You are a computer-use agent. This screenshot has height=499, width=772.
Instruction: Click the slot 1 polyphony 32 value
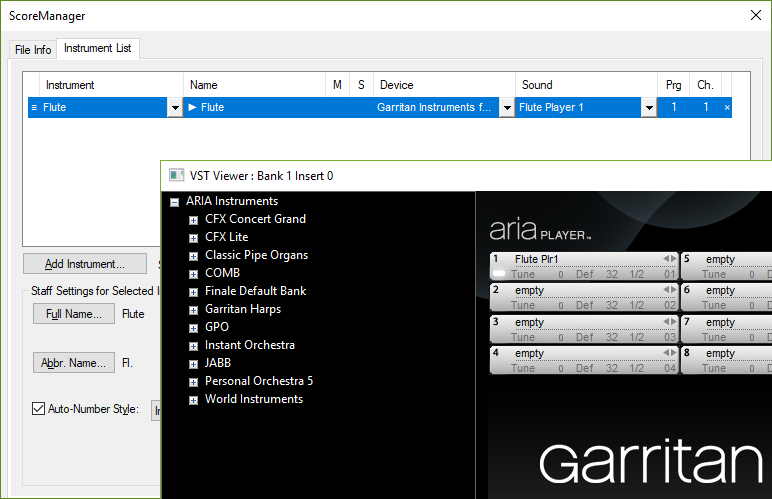pyautogui.click(x=612, y=275)
